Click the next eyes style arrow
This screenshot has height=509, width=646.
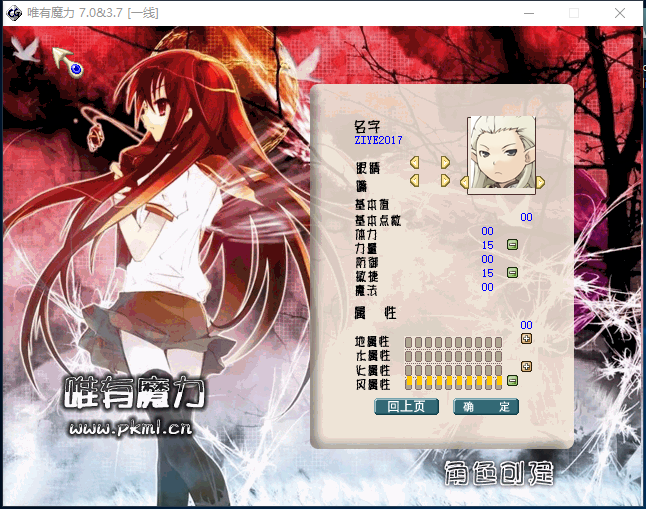click(x=445, y=162)
